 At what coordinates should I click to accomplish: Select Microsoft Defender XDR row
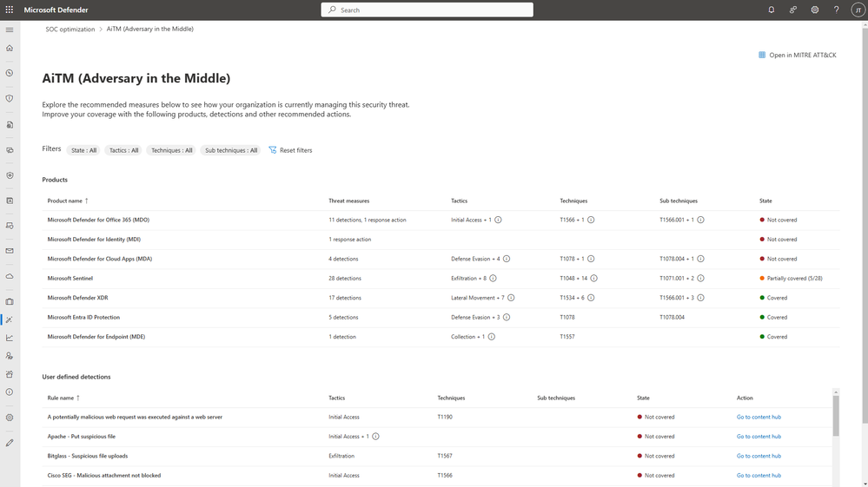[x=441, y=298]
